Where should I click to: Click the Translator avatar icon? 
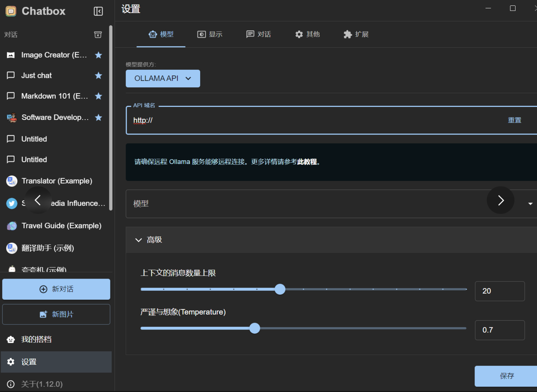pos(12,181)
